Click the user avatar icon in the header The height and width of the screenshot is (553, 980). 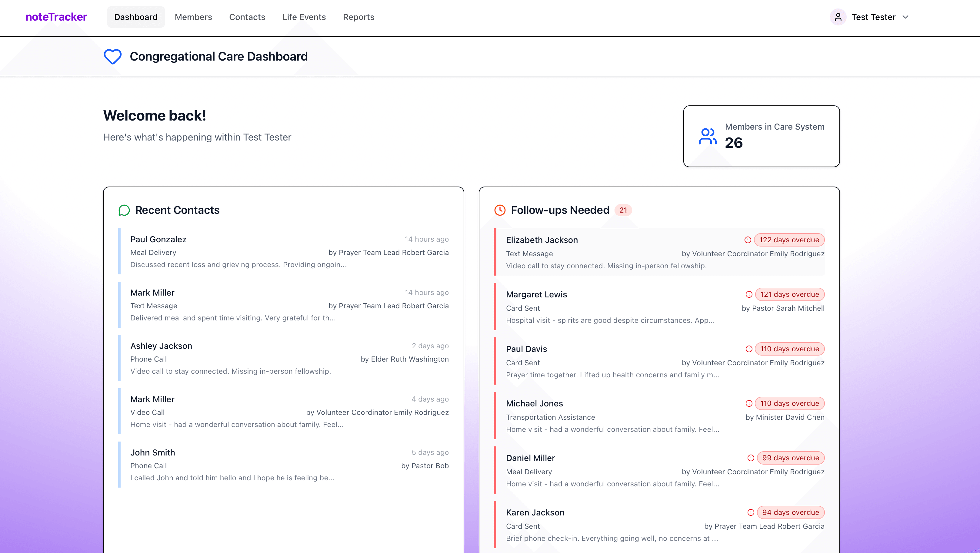click(838, 17)
